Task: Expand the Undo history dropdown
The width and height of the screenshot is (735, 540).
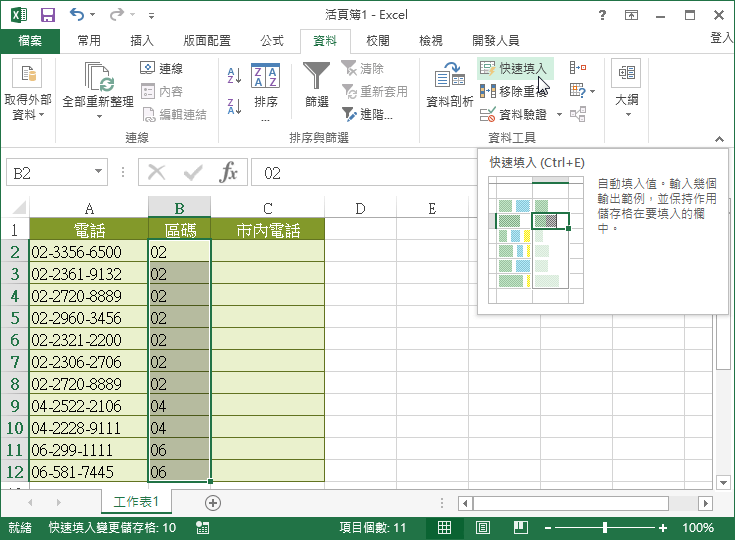Action: pos(92,15)
